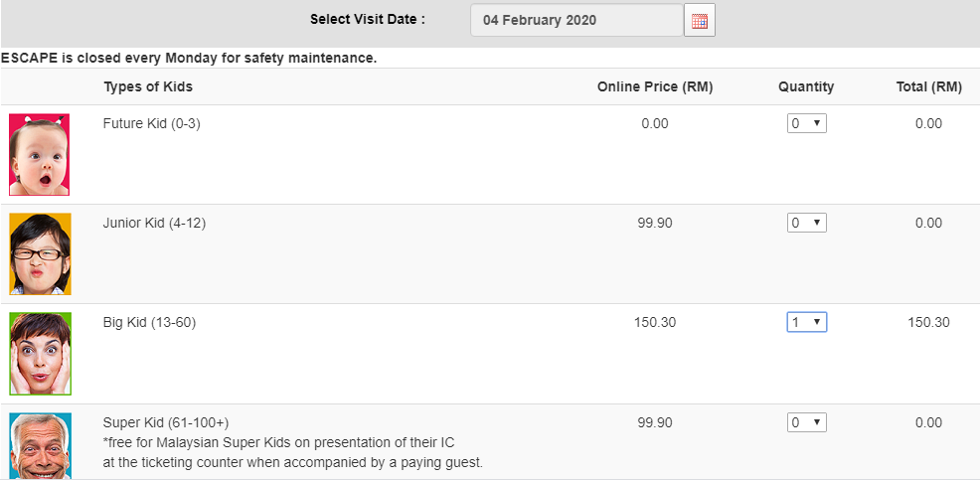Viewport: 980px width, 480px height.
Task: Click the Quantity column header
Action: 806,86
